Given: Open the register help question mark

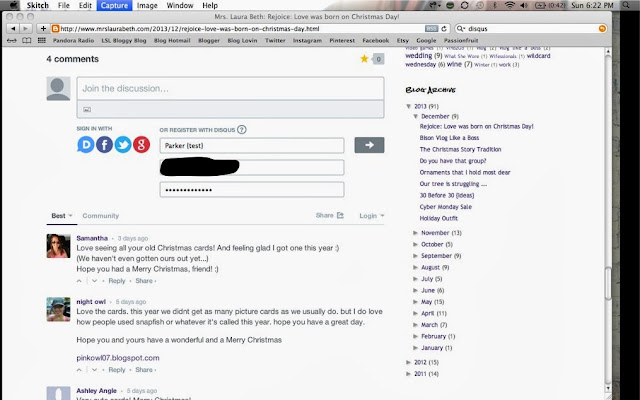Looking at the screenshot, I should [242, 130].
